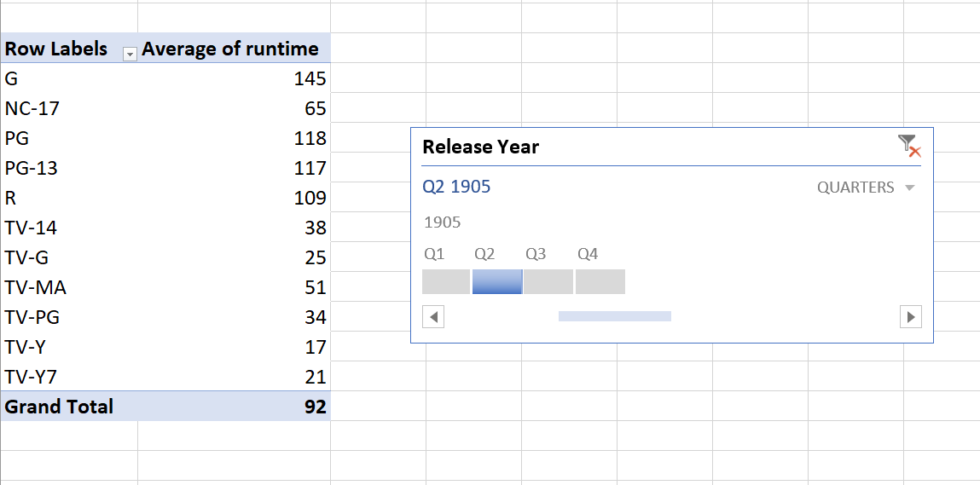Screen dimensions: 980x485
Task: Select the Row Labels header cell
Action: click(69, 48)
